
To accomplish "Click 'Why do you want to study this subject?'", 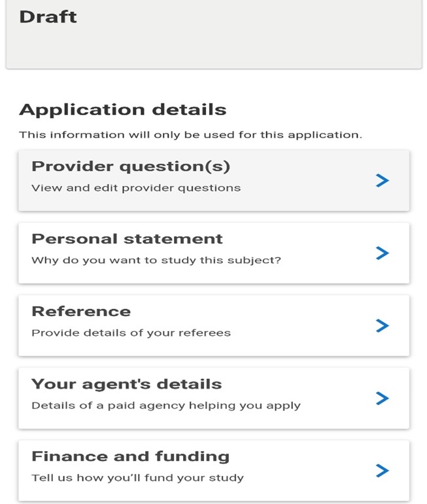I will click(x=156, y=261).
